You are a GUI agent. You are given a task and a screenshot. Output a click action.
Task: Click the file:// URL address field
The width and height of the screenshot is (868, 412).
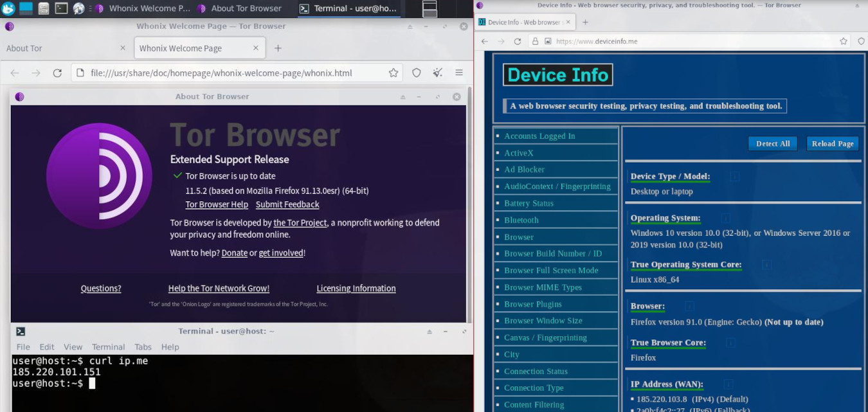[x=222, y=73]
